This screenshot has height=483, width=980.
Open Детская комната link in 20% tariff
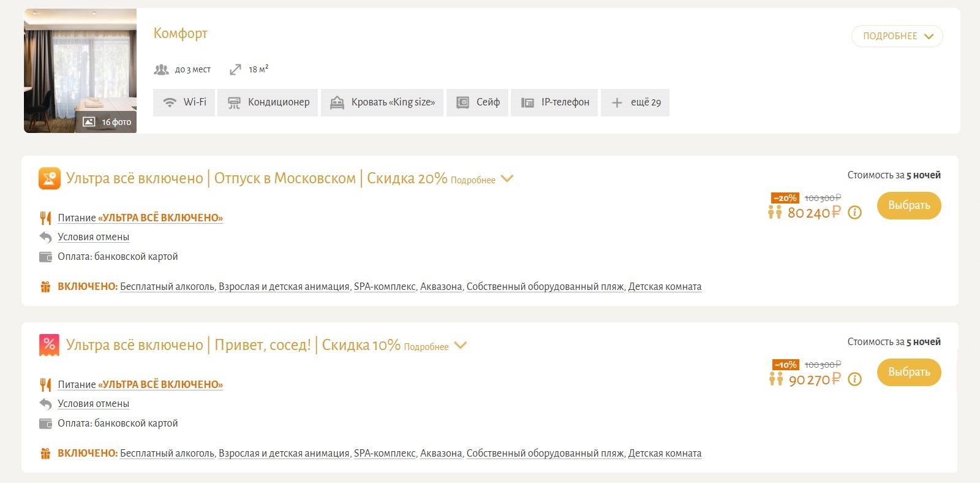pyautogui.click(x=665, y=287)
